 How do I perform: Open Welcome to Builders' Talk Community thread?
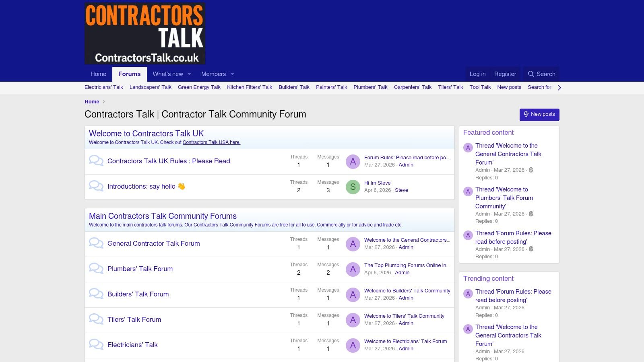[x=407, y=291]
